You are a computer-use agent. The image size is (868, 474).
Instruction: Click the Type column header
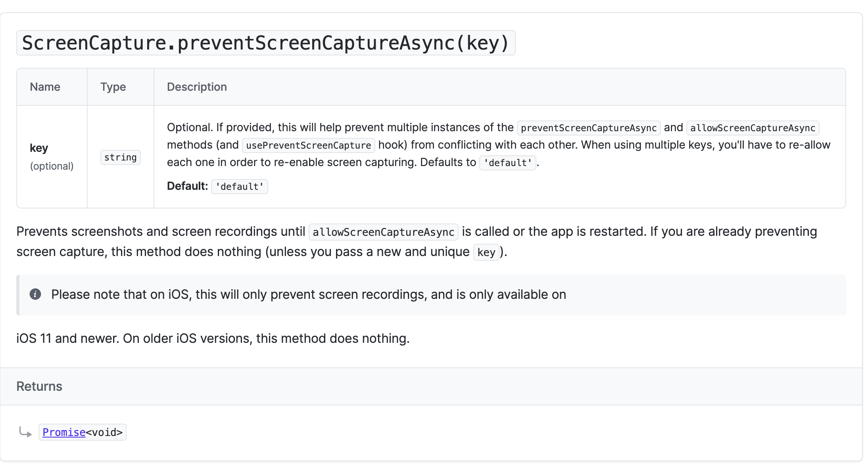pyautogui.click(x=113, y=87)
